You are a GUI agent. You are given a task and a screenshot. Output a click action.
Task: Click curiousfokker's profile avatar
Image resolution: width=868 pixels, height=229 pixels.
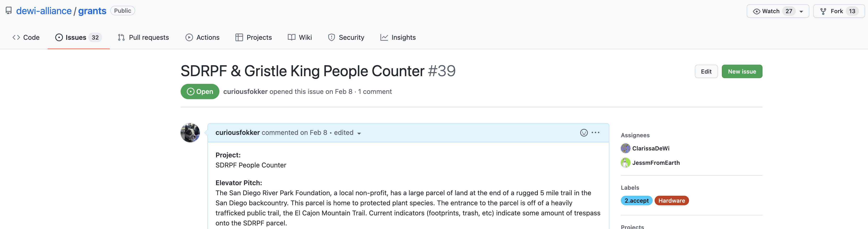click(x=190, y=132)
